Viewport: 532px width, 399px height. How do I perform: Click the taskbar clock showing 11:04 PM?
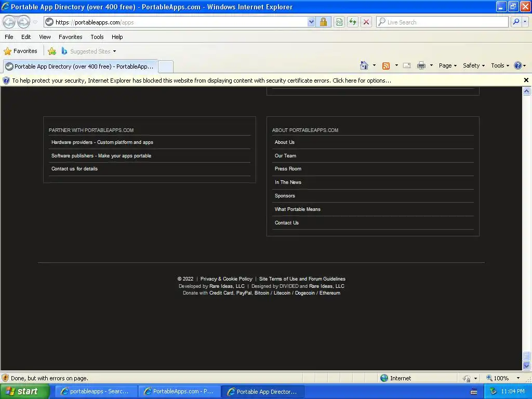[512, 391]
